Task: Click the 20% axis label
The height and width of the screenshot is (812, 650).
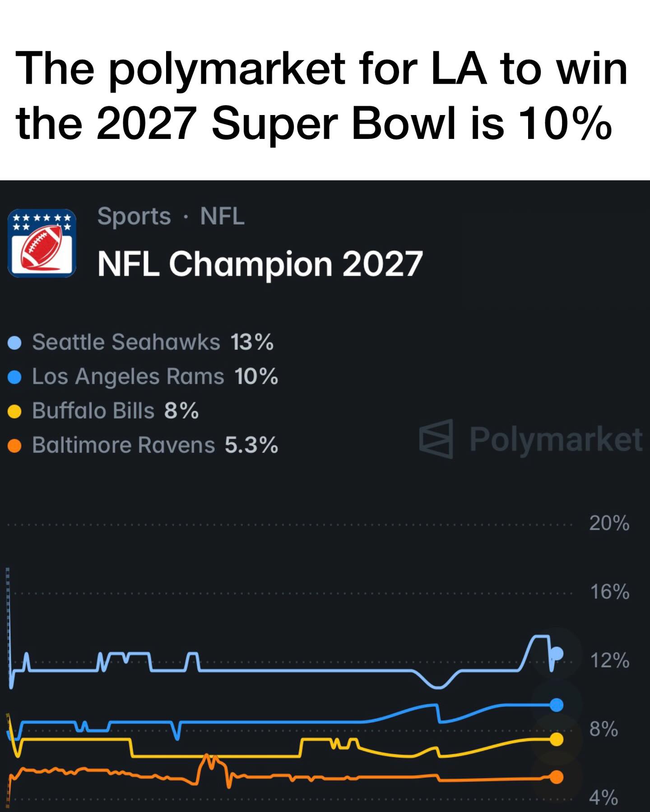Action: pos(609,523)
